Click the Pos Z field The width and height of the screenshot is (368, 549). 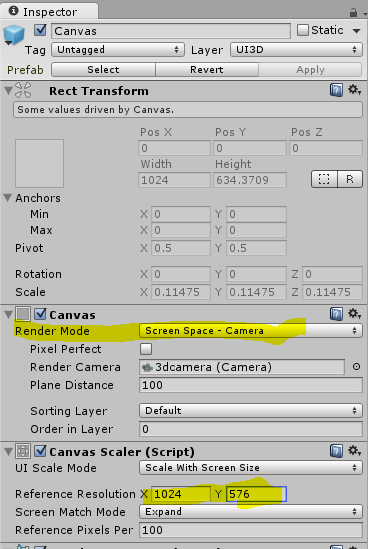pos(326,148)
